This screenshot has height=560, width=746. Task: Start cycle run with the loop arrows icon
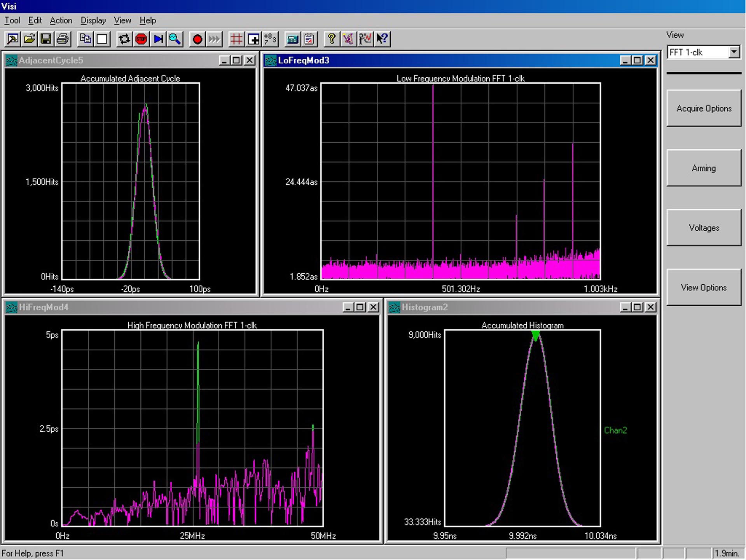click(x=124, y=39)
